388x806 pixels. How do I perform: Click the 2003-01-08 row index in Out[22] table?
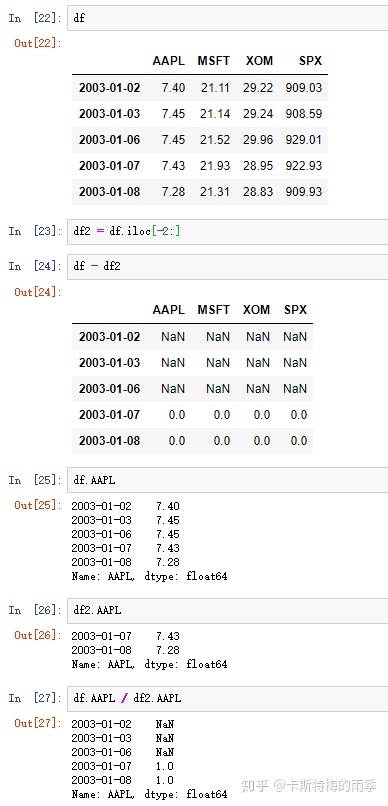(109, 192)
